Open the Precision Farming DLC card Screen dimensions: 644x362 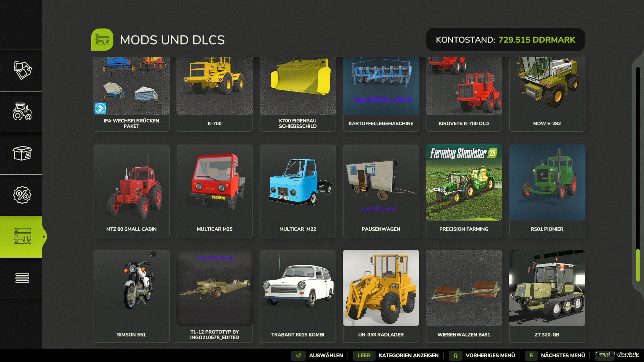[x=464, y=191]
